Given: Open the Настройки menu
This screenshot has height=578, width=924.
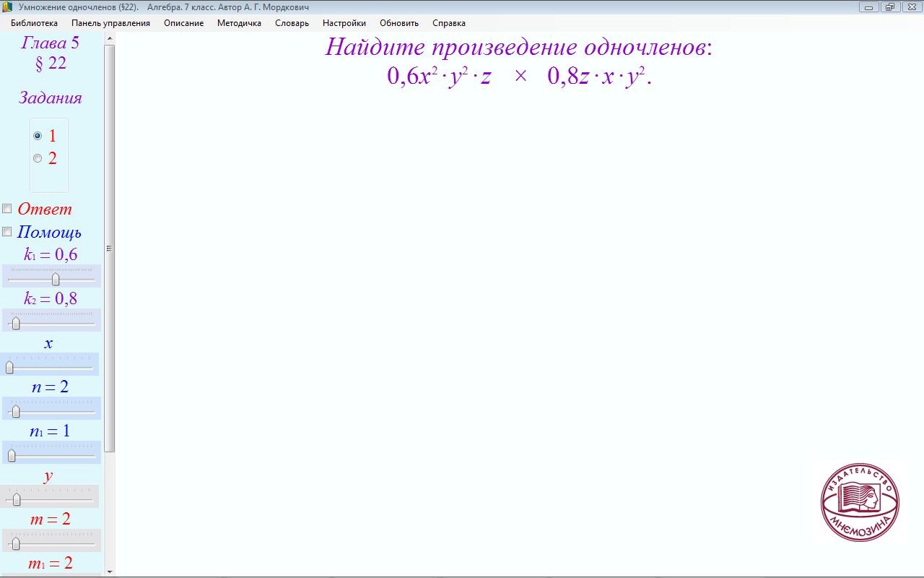Looking at the screenshot, I should click(x=344, y=23).
